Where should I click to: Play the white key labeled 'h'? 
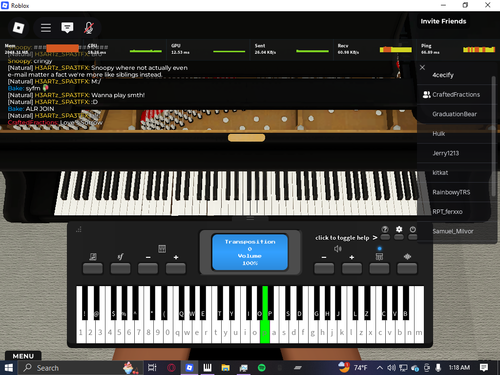click(x=322, y=332)
